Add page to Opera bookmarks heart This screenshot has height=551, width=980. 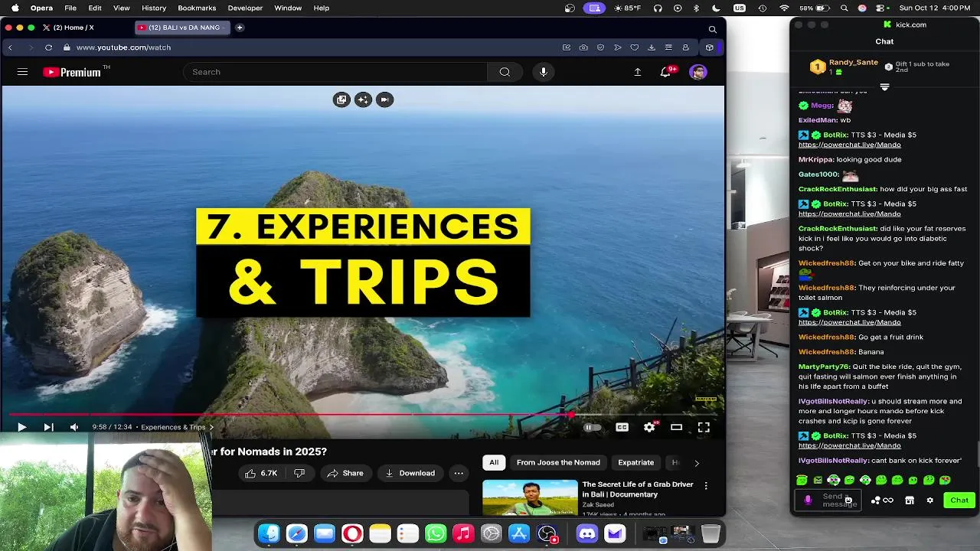tap(634, 47)
